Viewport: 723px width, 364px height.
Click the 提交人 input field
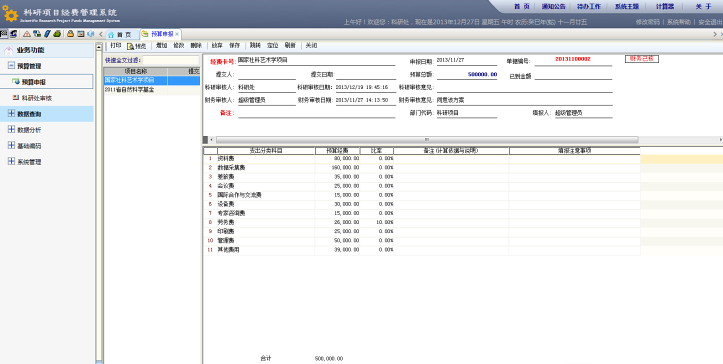(267, 75)
